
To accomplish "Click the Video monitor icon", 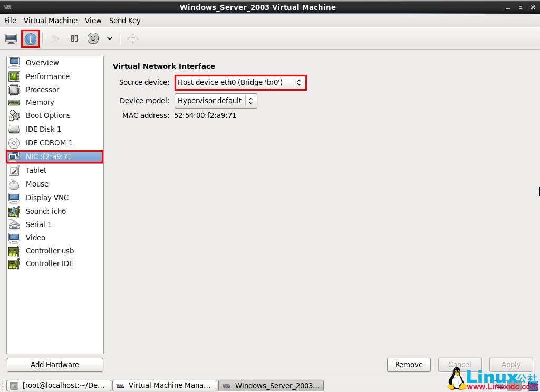I will [14, 238].
